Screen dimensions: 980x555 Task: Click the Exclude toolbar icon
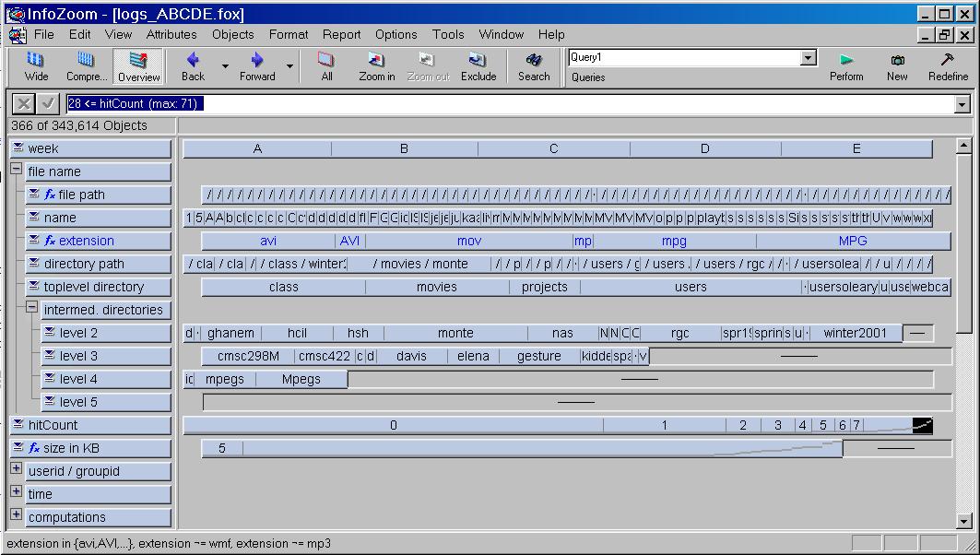pyautogui.click(x=478, y=65)
